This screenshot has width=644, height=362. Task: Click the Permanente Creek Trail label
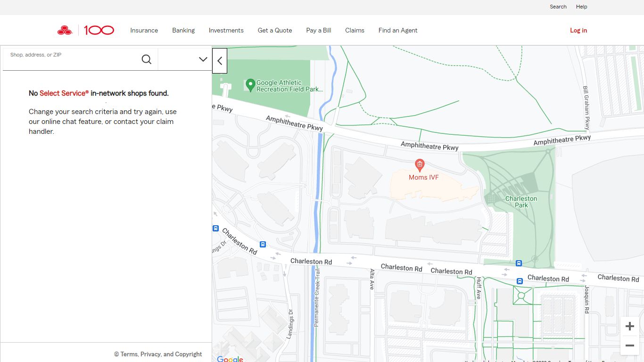317,297
